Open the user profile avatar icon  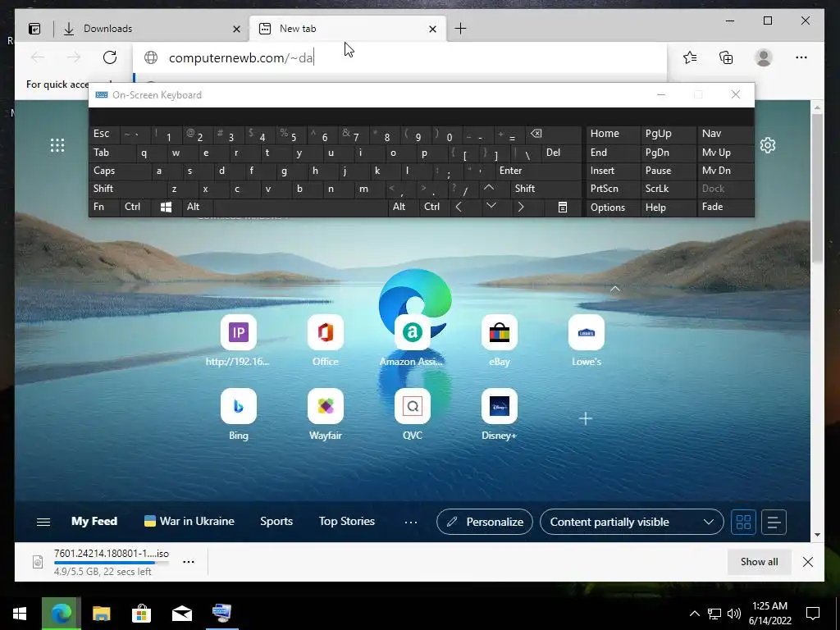(x=764, y=57)
